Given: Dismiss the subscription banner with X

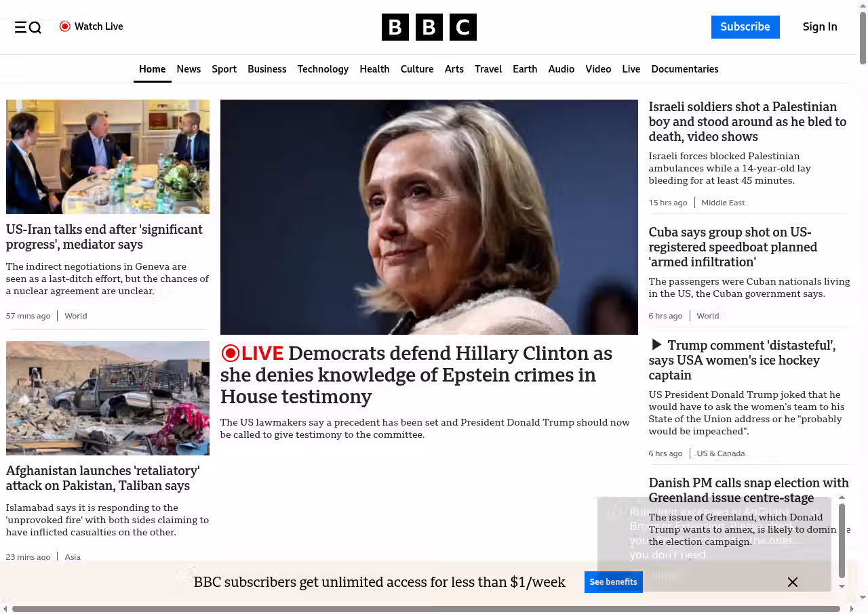Looking at the screenshot, I should [x=792, y=582].
